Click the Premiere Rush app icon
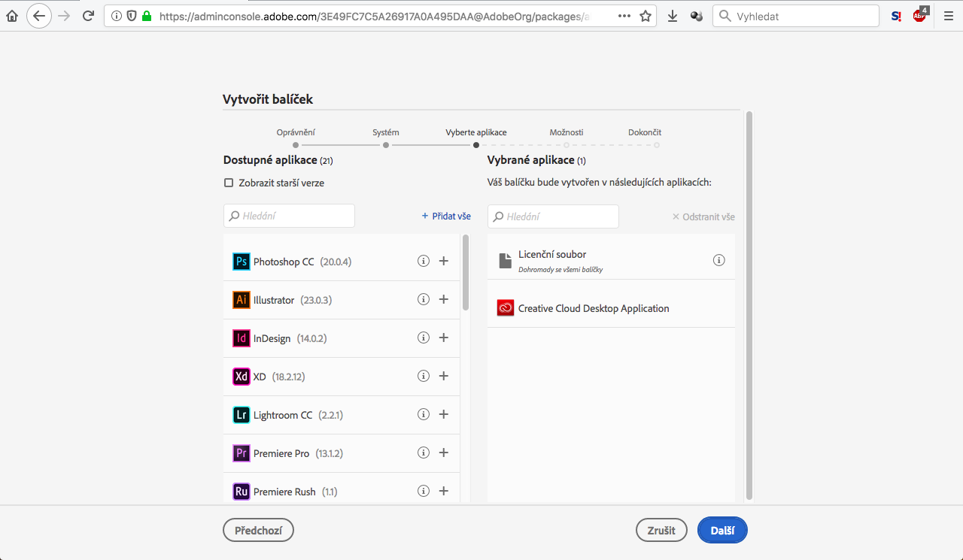 [x=242, y=492]
